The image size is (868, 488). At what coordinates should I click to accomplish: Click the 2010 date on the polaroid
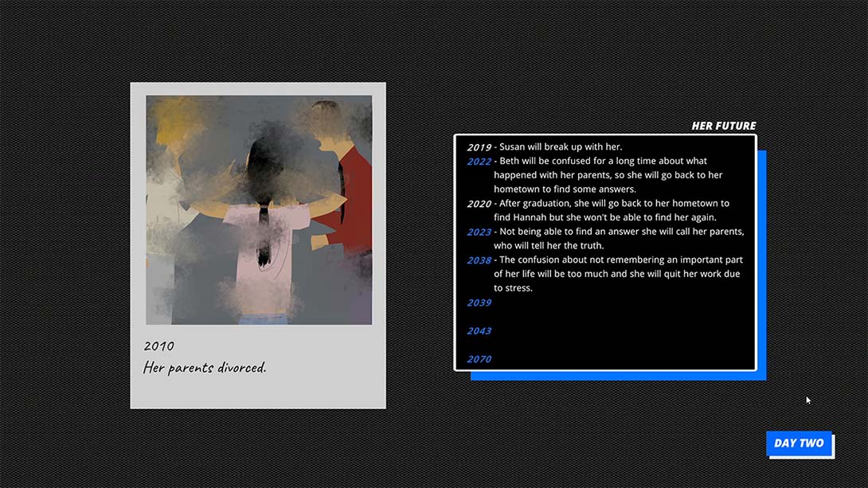pyautogui.click(x=158, y=346)
